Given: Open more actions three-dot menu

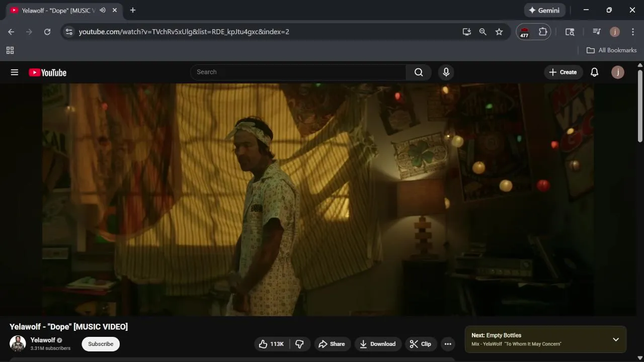Looking at the screenshot, I should 448,344.
